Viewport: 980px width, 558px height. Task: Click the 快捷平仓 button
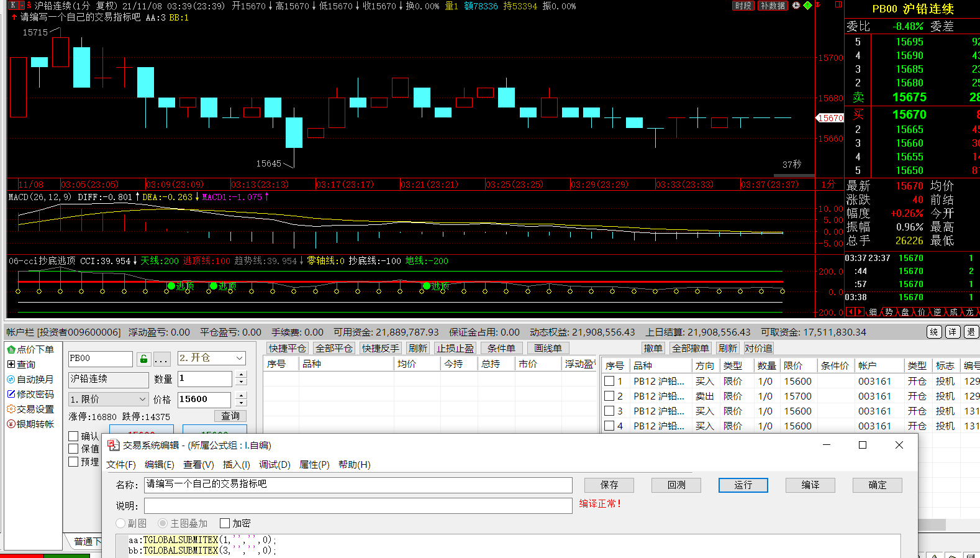pos(287,349)
